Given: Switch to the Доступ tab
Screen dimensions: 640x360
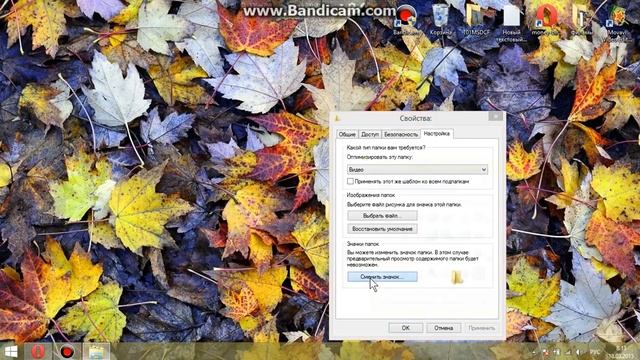Looking at the screenshot, I should point(370,134).
